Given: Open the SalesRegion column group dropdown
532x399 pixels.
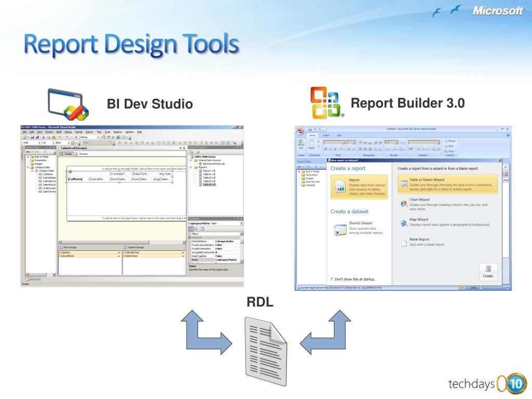Looking at the screenshot, I should click(183, 256).
